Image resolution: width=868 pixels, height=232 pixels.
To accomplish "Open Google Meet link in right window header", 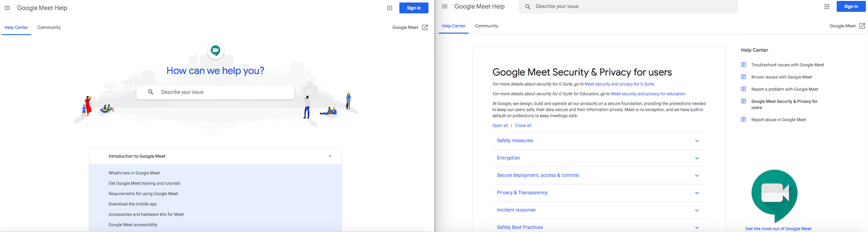I will (x=842, y=26).
